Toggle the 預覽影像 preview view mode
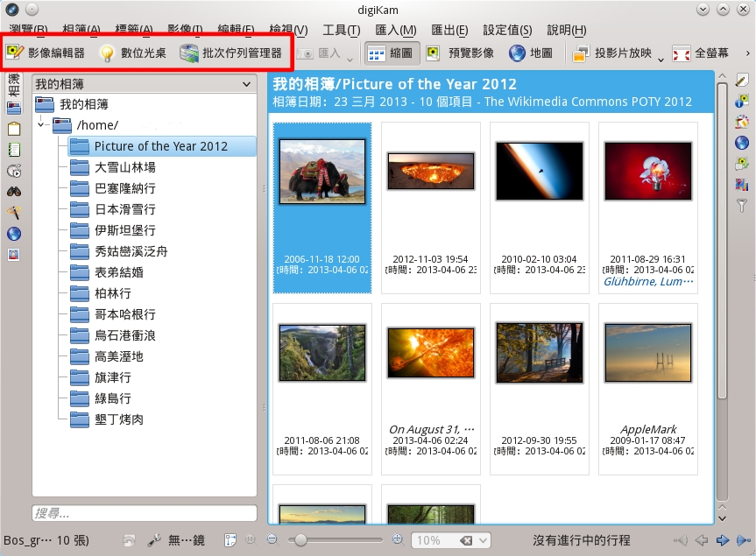Screen dimensions: 756x556 tap(461, 53)
